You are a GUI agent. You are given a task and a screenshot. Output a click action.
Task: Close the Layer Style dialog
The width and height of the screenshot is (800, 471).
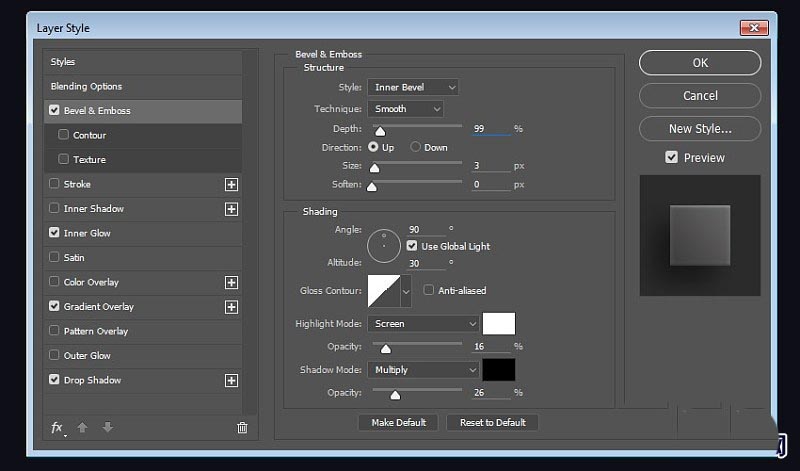coord(754,28)
